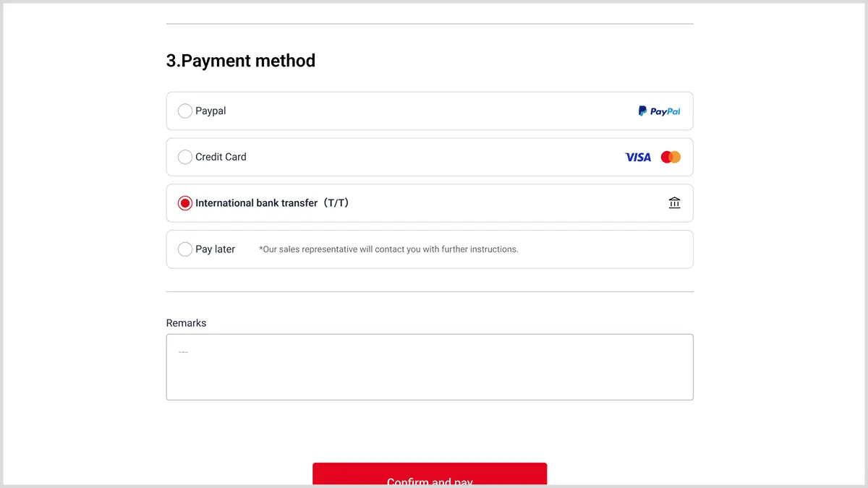Click the "Credit Card" label text
Image resolution: width=868 pixels, height=488 pixels.
[221, 157]
